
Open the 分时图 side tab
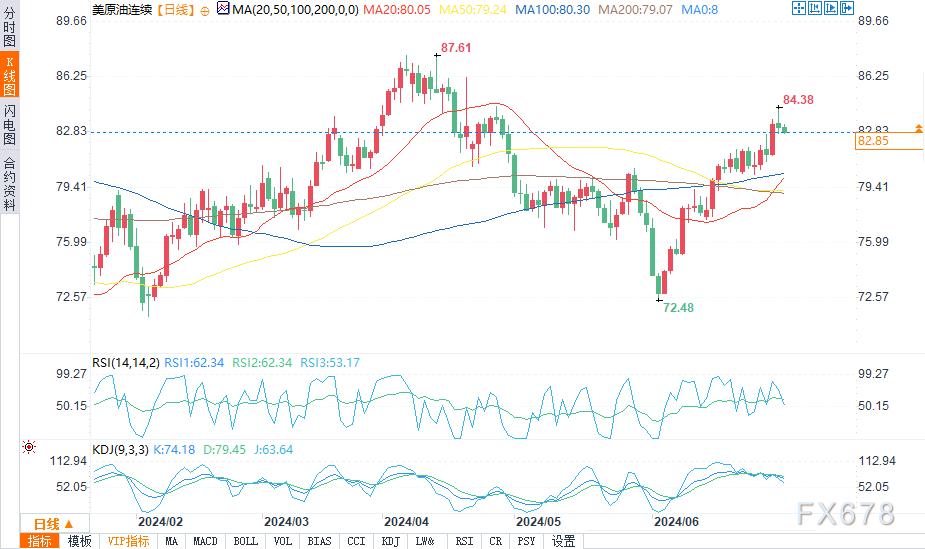(9, 26)
